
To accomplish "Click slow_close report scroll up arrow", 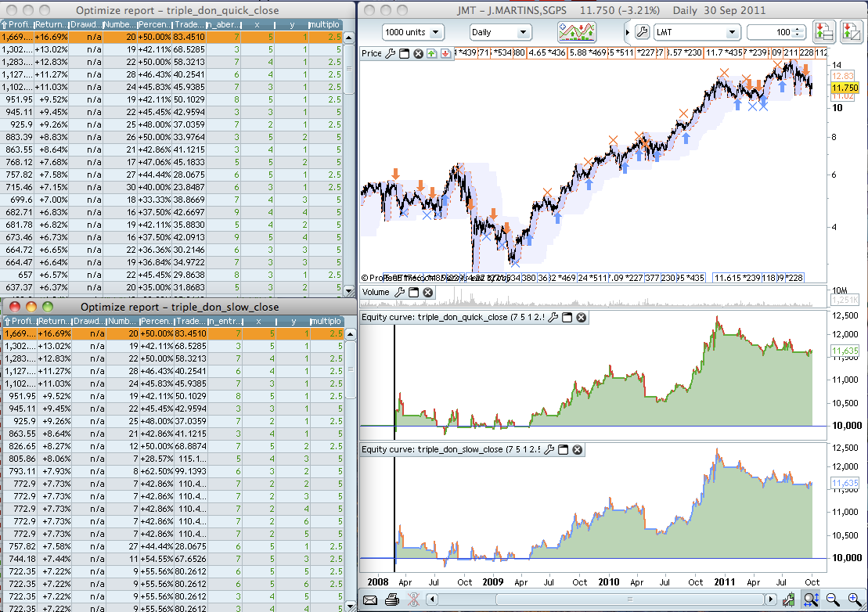I will coord(351,334).
